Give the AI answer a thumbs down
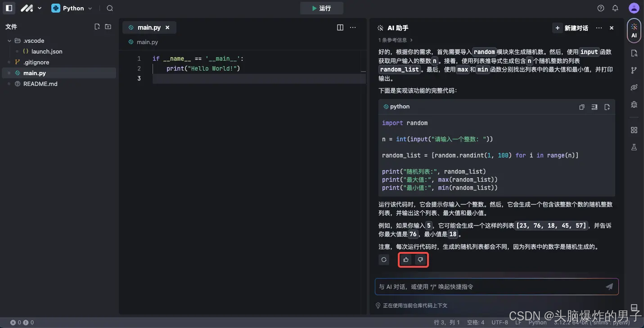Viewport: 644px width, 328px height. (x=420, y=260)
